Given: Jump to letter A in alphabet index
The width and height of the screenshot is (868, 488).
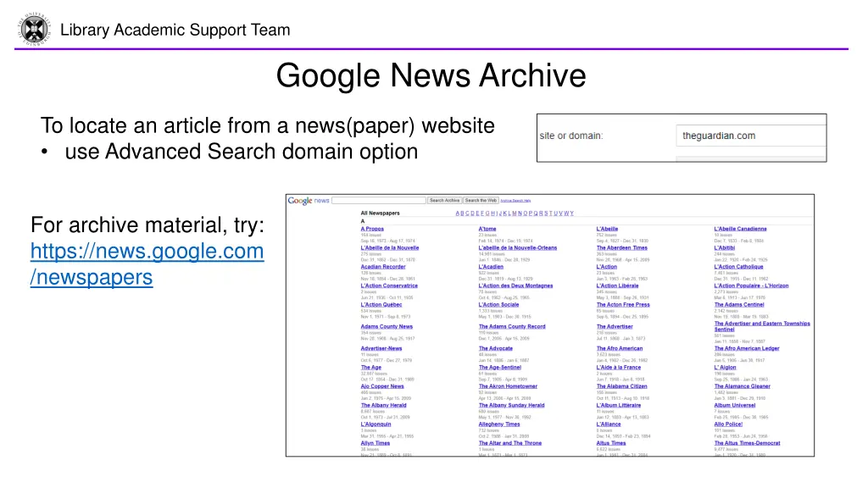Looking at the screenshot, I should (457, 213).
